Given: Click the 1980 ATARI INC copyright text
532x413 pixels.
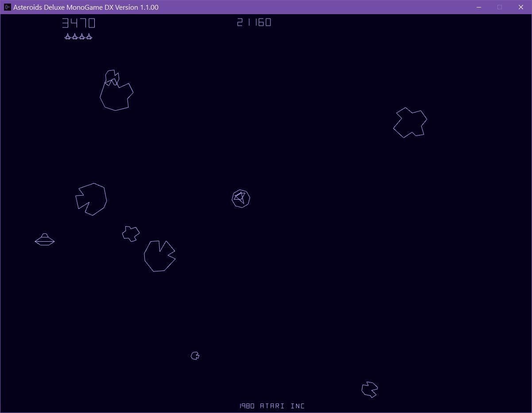Looking at the screenshot, I should [272, 406].
